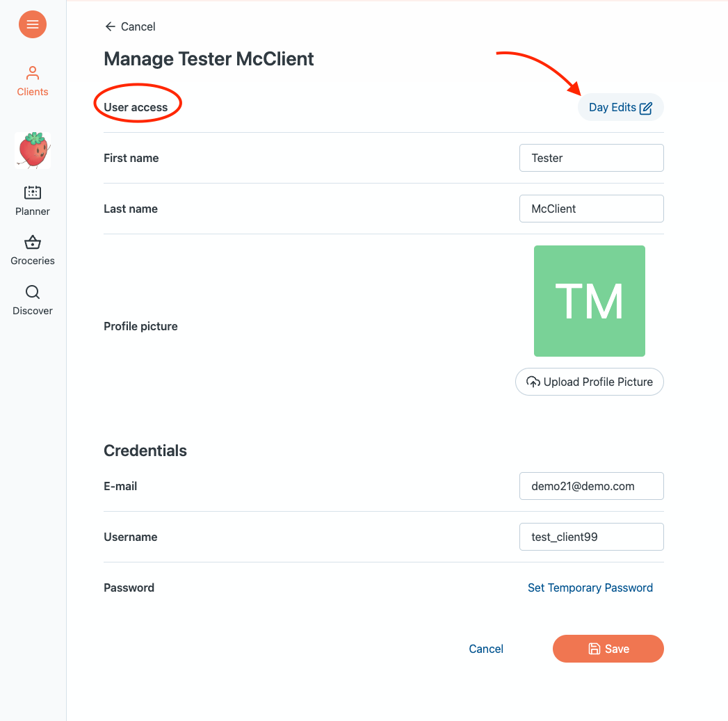
Task: Click the bottom Cancel link
Action: (x=486, y=649)
